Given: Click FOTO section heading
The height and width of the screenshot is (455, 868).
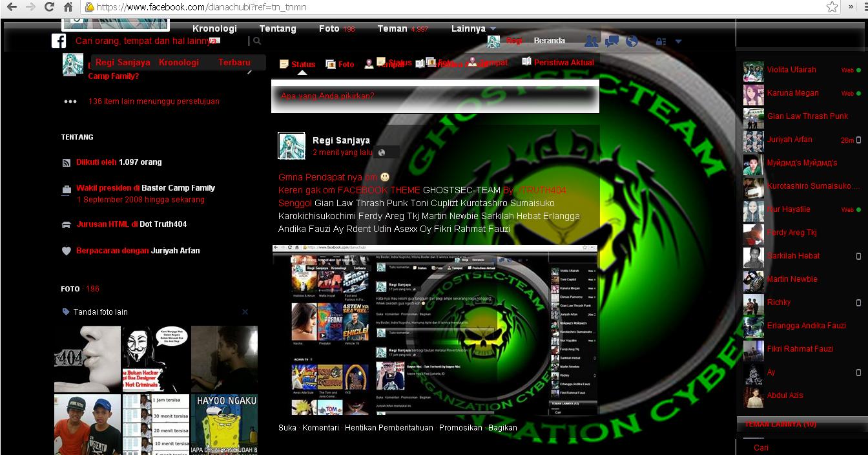Looking at the screenshot, I should click(x=70, y=289).
